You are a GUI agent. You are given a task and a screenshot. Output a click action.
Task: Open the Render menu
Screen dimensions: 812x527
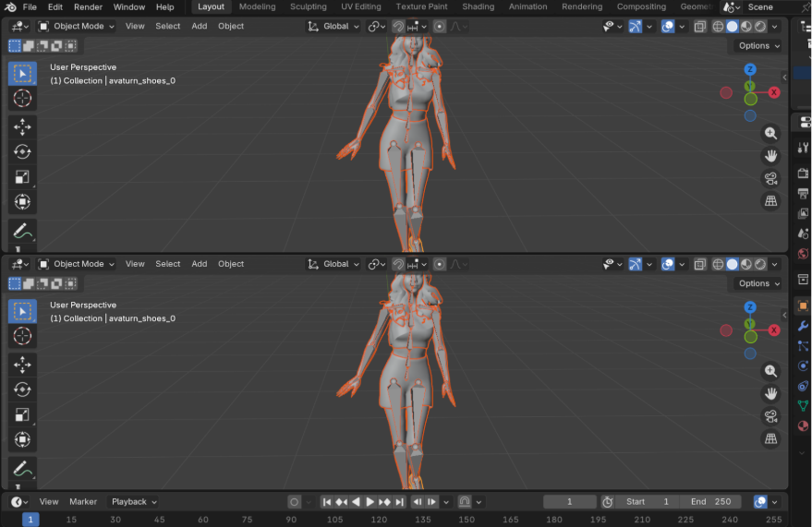tap(88, 6)
